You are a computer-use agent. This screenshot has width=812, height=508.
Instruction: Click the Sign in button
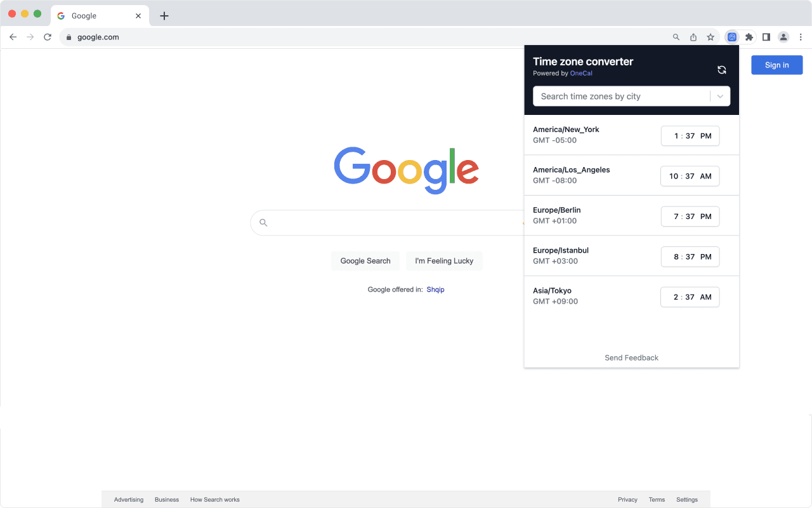(x=776, y=65)
